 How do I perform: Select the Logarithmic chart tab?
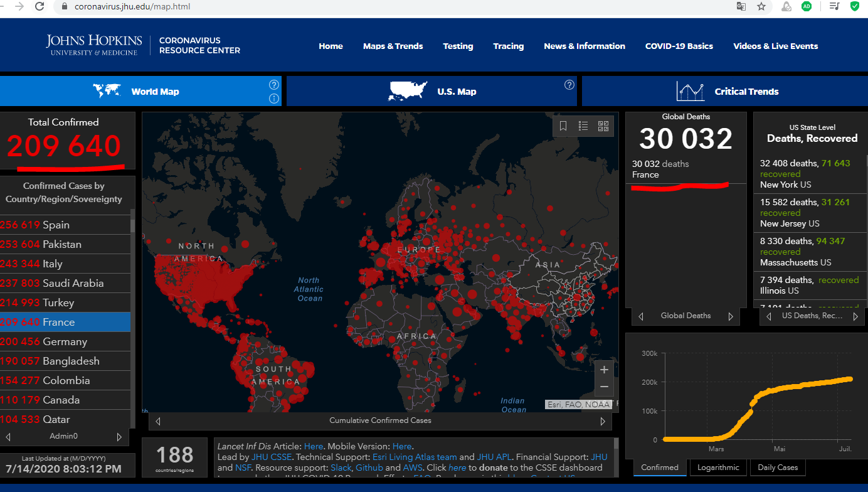coord(719,468)
